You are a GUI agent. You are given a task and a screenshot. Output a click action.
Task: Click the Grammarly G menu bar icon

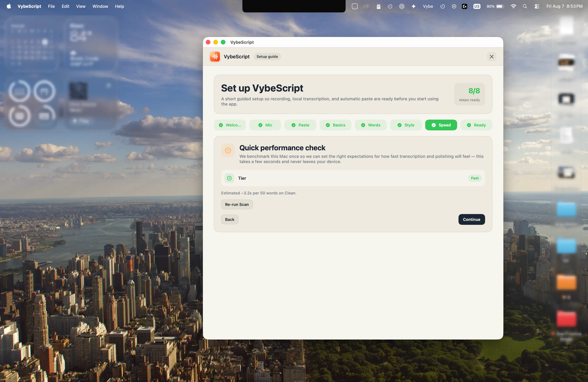pos(465,6)
